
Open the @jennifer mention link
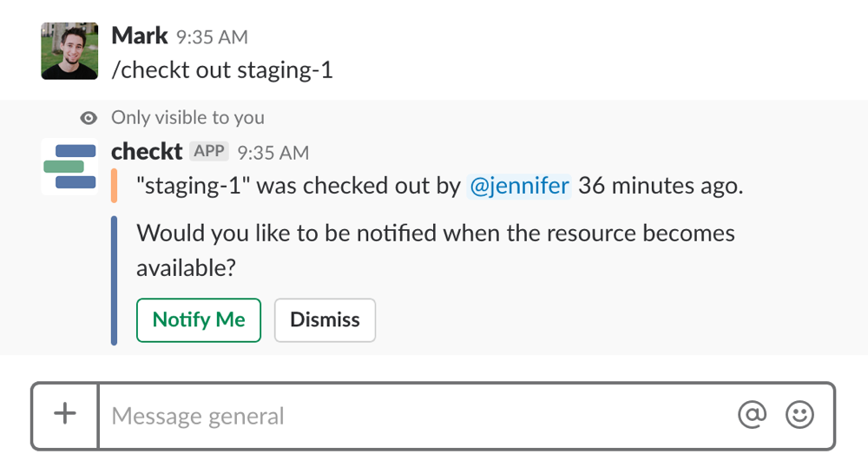[519, 186]
